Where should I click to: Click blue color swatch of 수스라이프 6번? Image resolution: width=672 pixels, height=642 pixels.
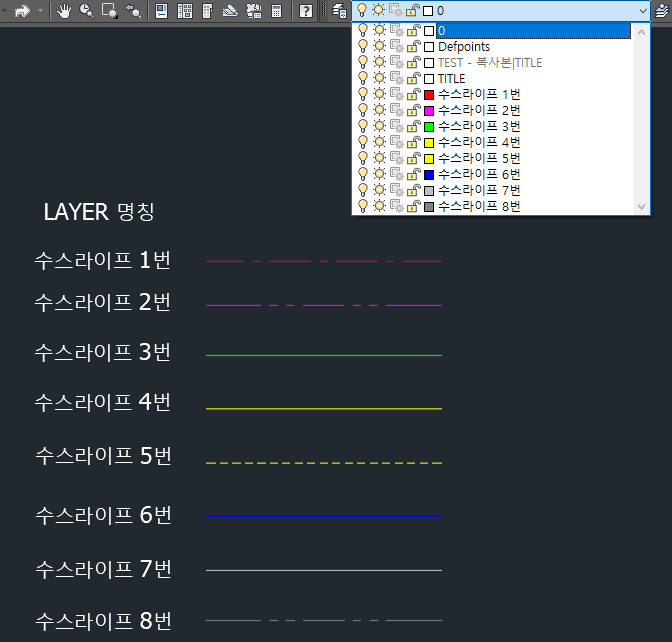pyautogui.click(x=429, y=175)
